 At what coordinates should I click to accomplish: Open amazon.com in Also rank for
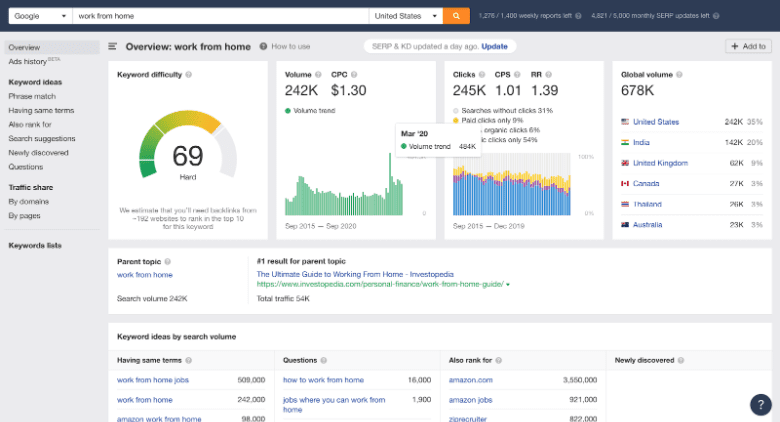(x=471, y=380)
